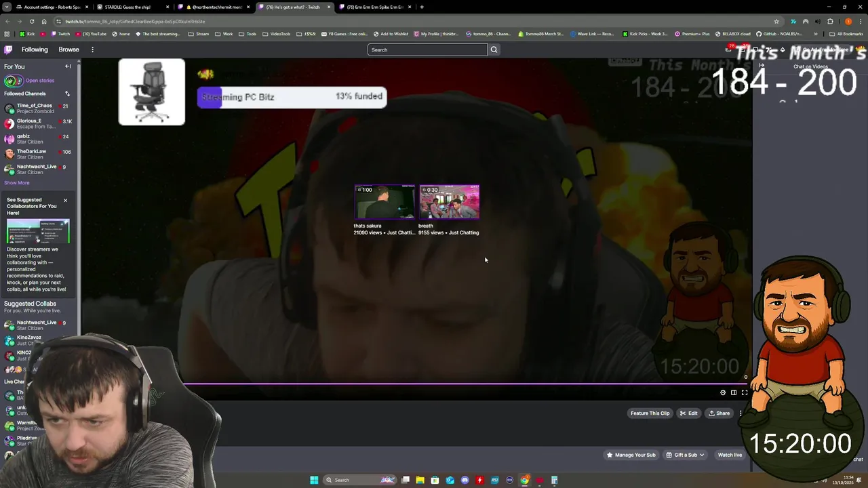Switch to STARDLE Guess the ship tab
Image resolution: width=868 pixels, height=488 pixels.
tap(132, 7)
